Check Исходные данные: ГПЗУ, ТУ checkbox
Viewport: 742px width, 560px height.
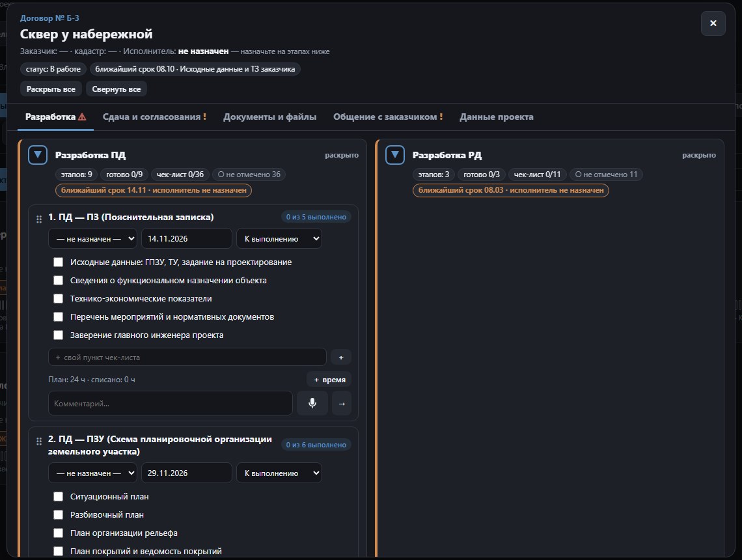coord(58,262)
